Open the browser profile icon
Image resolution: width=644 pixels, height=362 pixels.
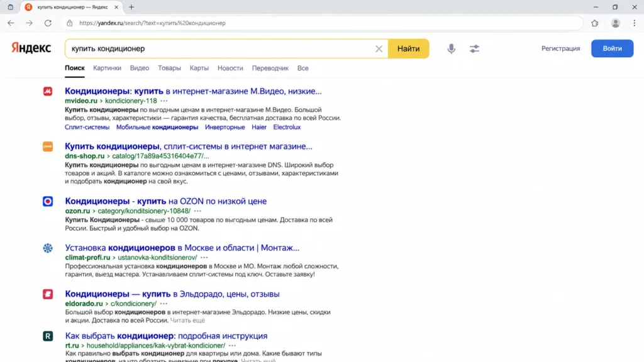(x=615, y=23)
